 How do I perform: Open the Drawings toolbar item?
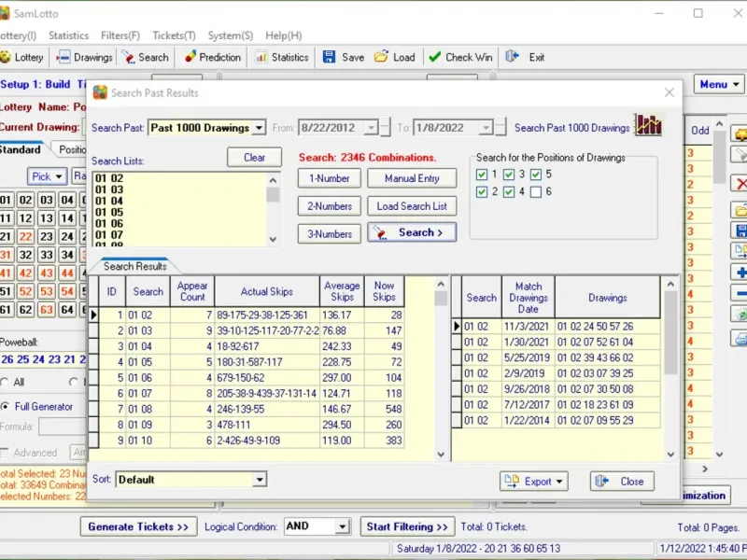(84, 57)
